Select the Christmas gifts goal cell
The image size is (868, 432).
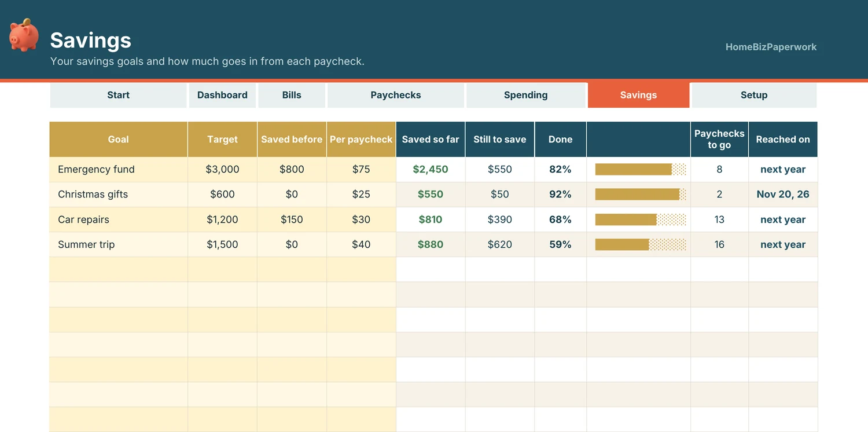(119, 195)
